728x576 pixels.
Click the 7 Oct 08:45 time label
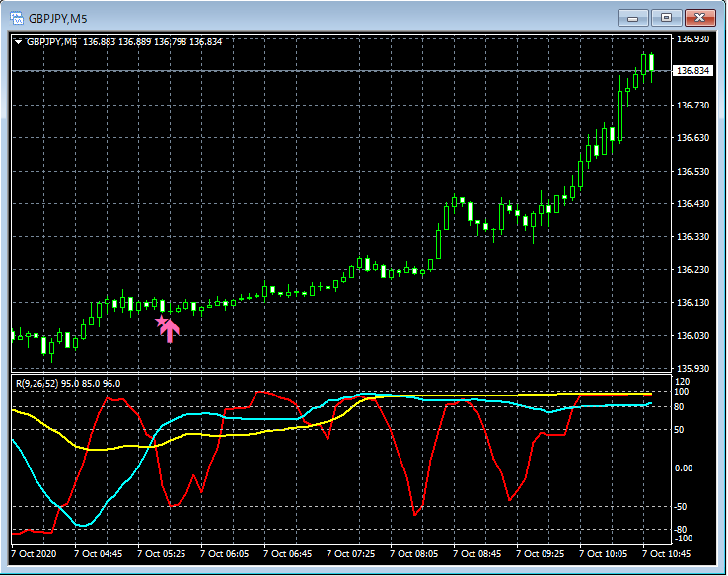click(476, 554)
